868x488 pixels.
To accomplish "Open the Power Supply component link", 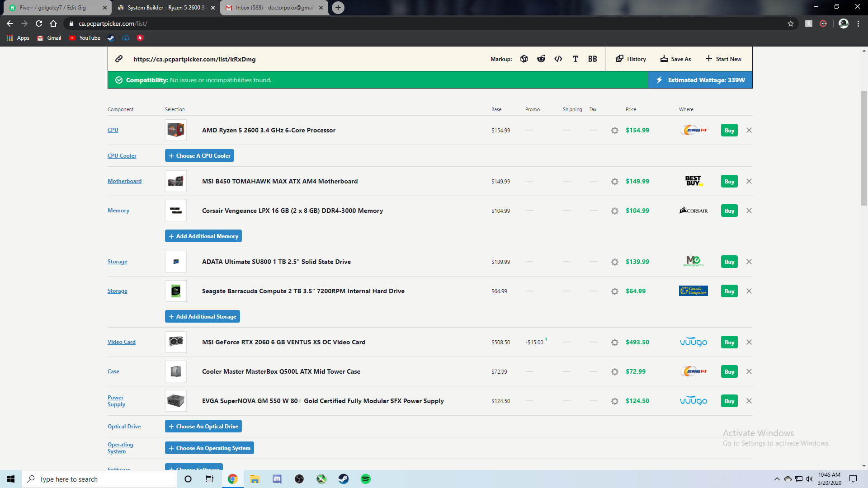I will tap(116, 401).
